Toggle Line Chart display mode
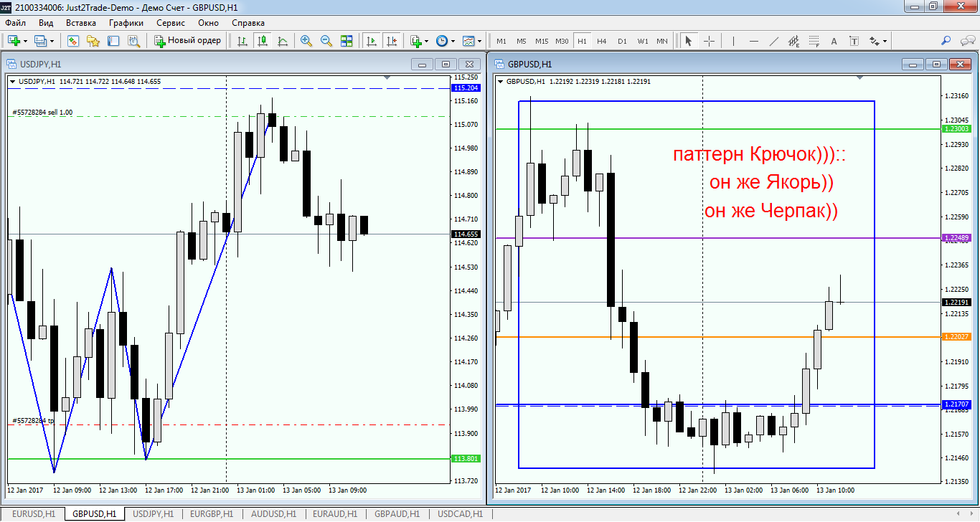980x522 pixels. tap(283, 41)
